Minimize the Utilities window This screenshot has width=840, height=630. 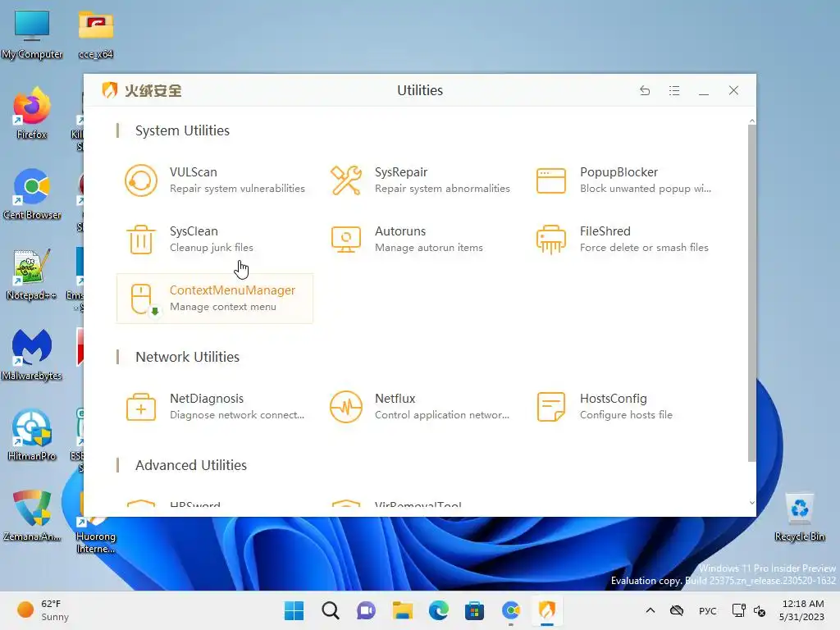point(704,90)
